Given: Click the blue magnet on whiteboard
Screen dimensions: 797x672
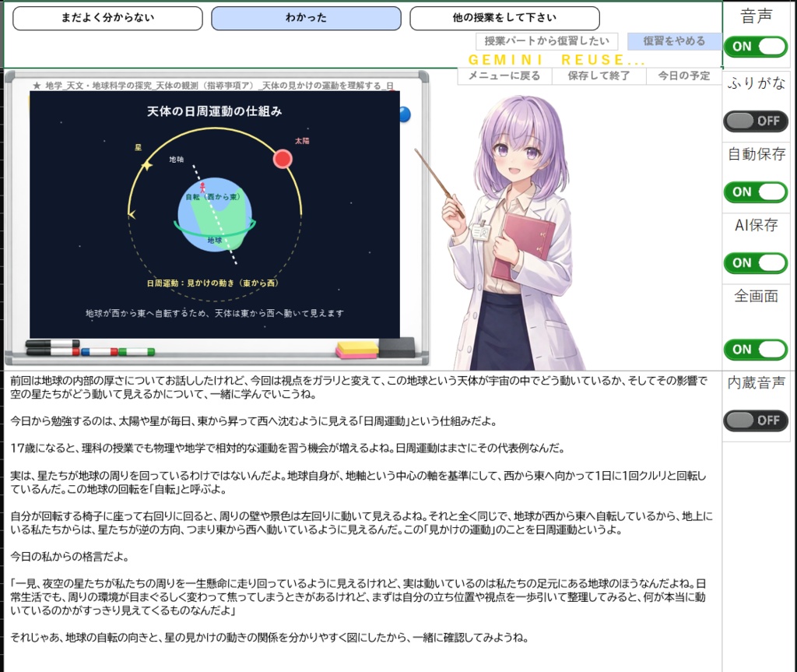Looking at the screenshot, I should click(x=405, y=114).
